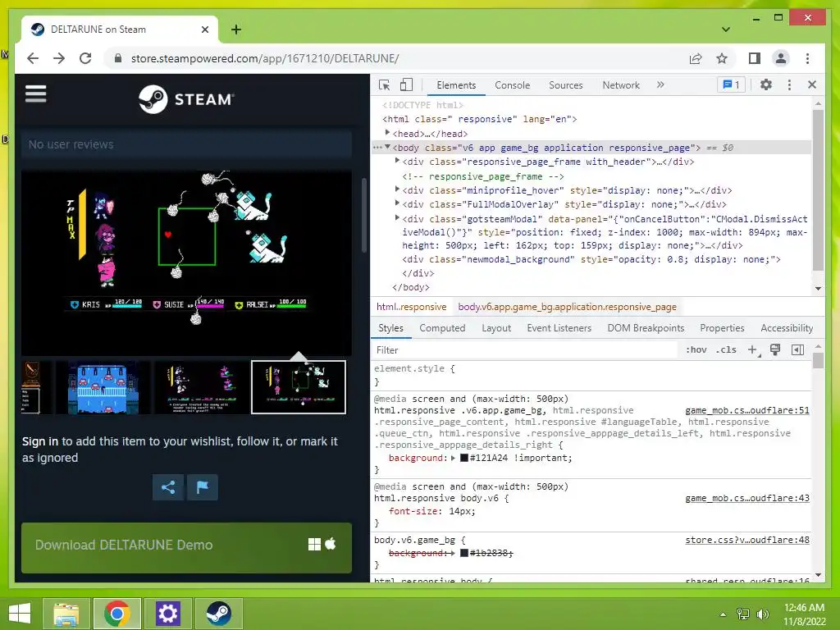The width and height of the screenshot is (840, 630).
Task: Click the styles Filter input field
Action: point(525,349)
